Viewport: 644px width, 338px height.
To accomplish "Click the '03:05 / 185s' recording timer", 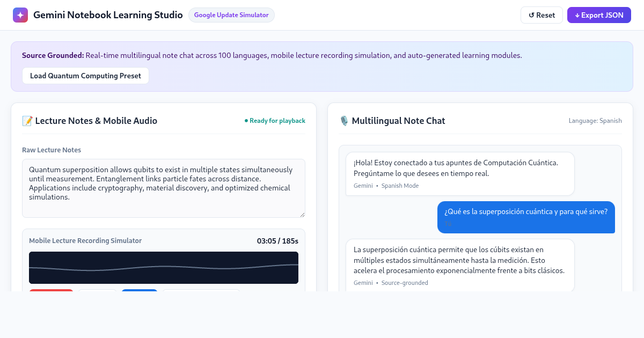I will coord(277,241).
